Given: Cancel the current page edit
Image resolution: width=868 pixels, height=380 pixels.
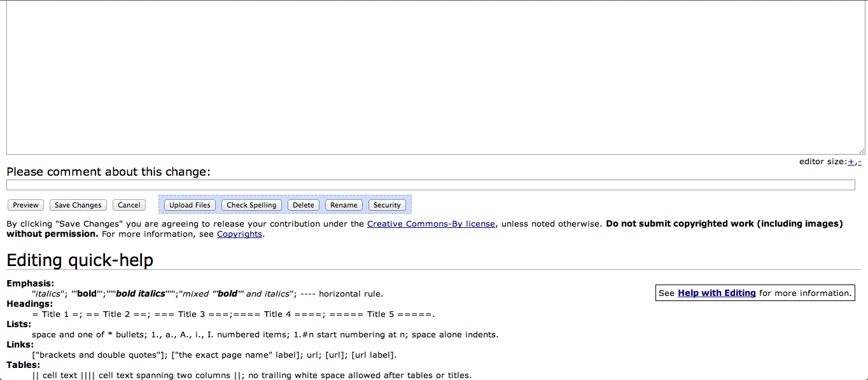Looking at the screenshot, I should pyautogui.click(x=129, y=205).
